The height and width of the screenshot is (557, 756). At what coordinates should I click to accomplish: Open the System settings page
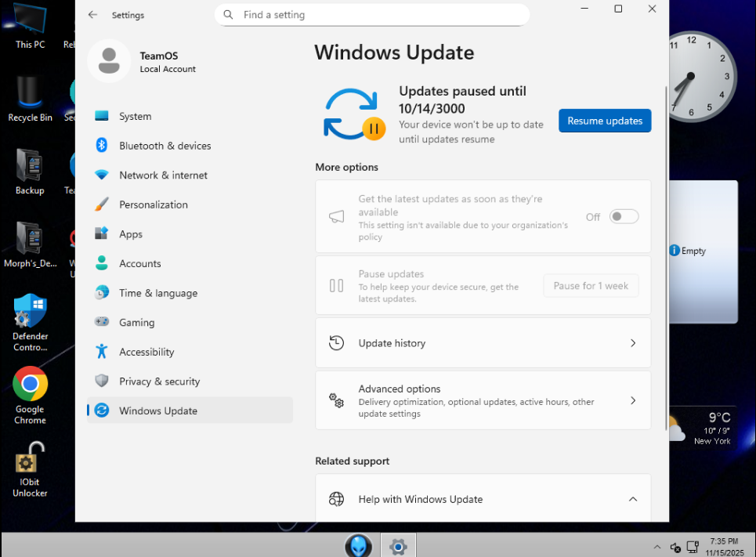click(190, 116)
